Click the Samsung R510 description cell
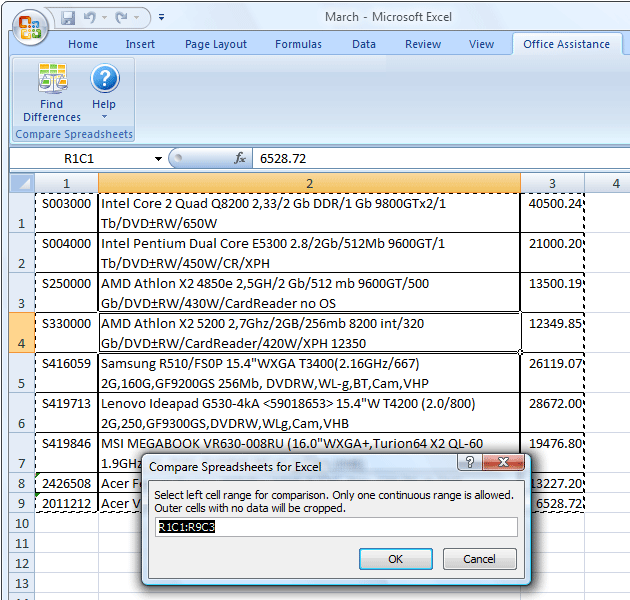 [x=309, y=373]
